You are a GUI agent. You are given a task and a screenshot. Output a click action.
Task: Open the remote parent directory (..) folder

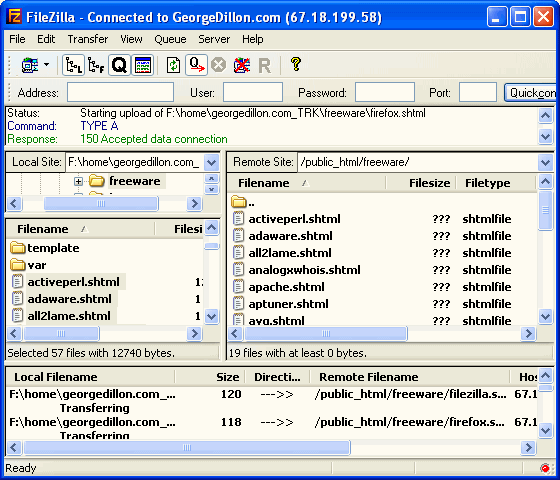coord(243,202)
